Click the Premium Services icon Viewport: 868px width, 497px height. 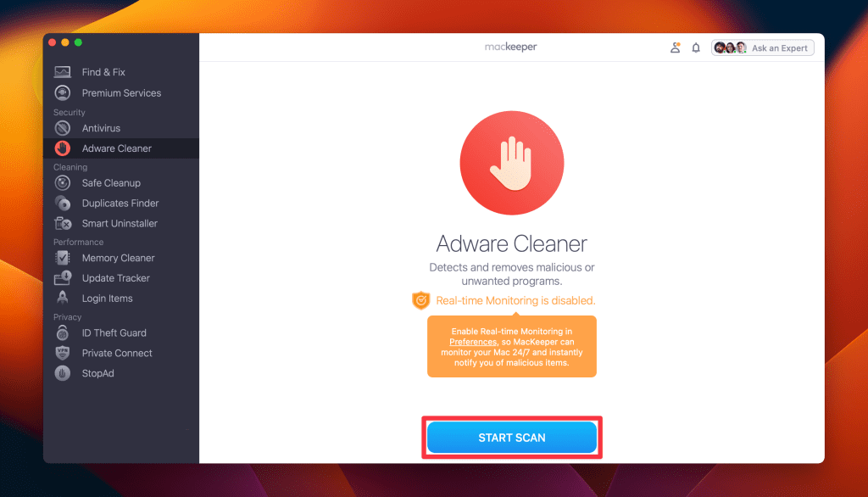point(63,93)
